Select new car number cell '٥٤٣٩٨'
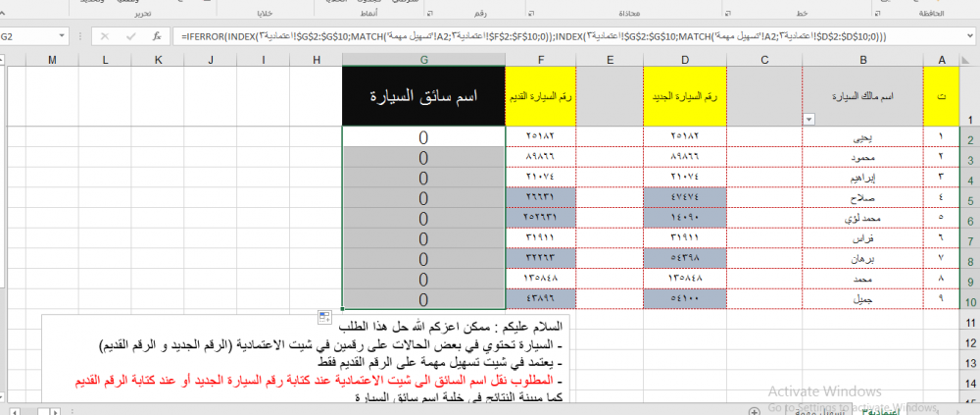Image resolution: width=980 pixels, height=415 pixels. (x=686, y=258)
